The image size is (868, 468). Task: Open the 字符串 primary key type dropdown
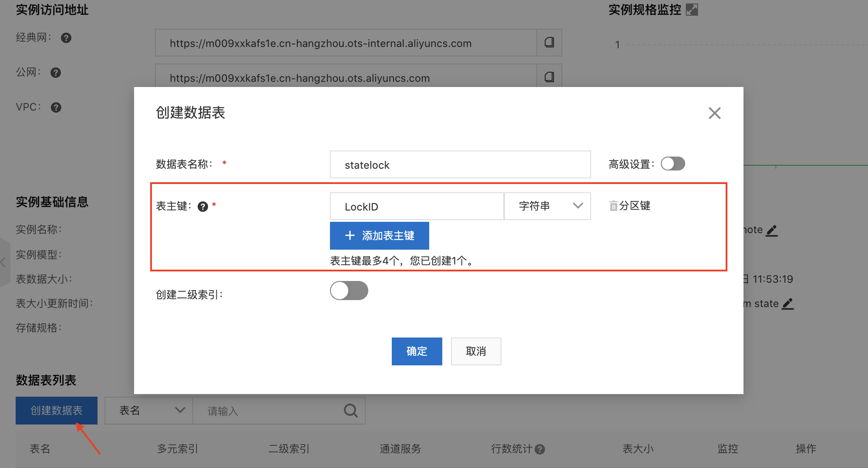click(548, 206)
